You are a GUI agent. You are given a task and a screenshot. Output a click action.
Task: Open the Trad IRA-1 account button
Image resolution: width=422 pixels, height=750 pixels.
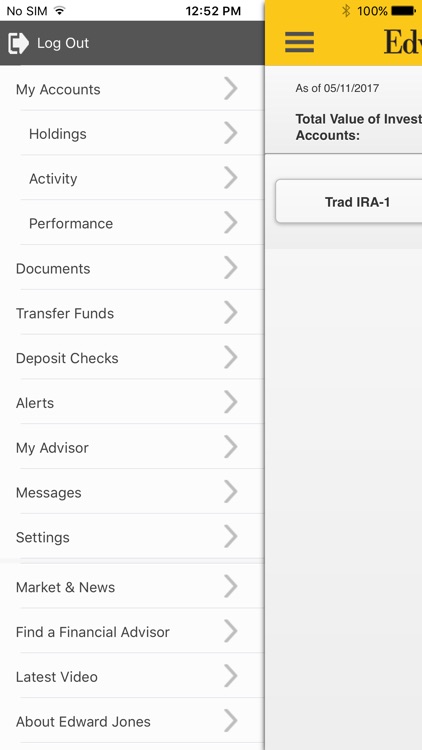point(349,202)
